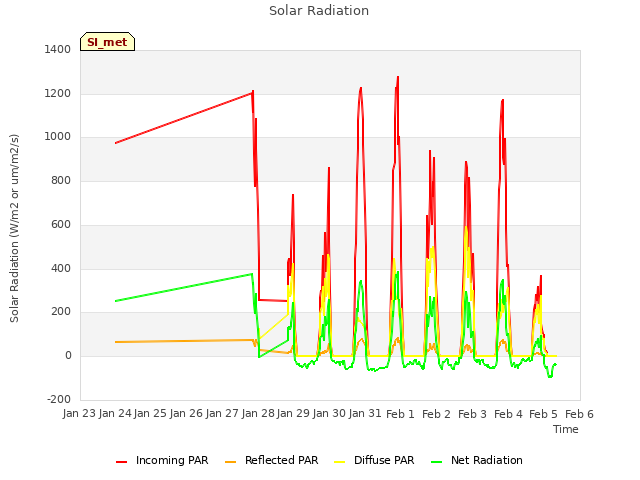This screenshot has width=640, height=480.
Task: Click the 200 y-axis tick label
Action: (x=61, y=312)
